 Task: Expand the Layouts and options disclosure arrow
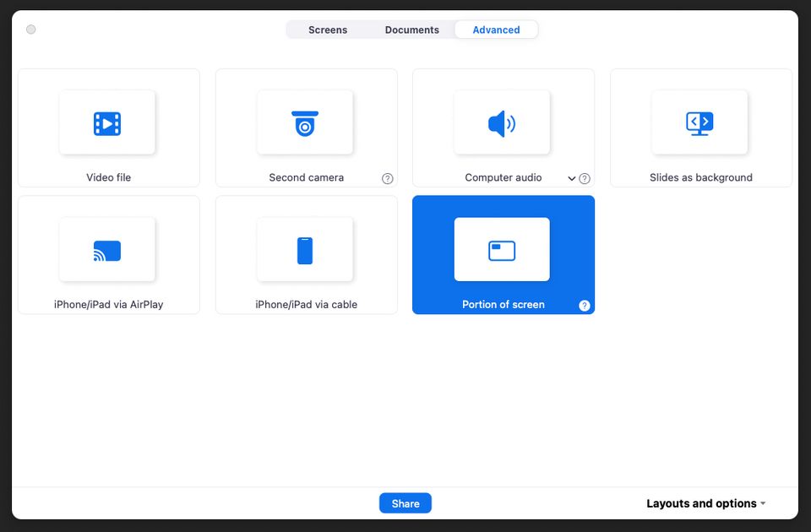[762, 502]
